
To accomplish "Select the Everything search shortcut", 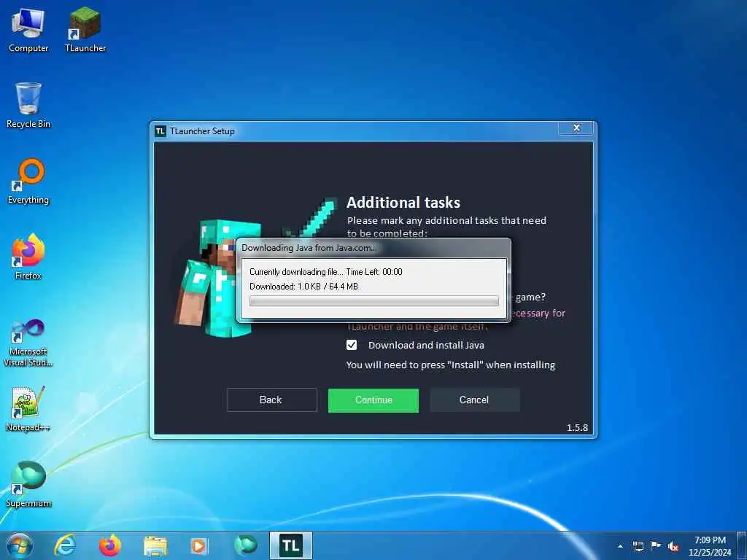I will [28, 182].
